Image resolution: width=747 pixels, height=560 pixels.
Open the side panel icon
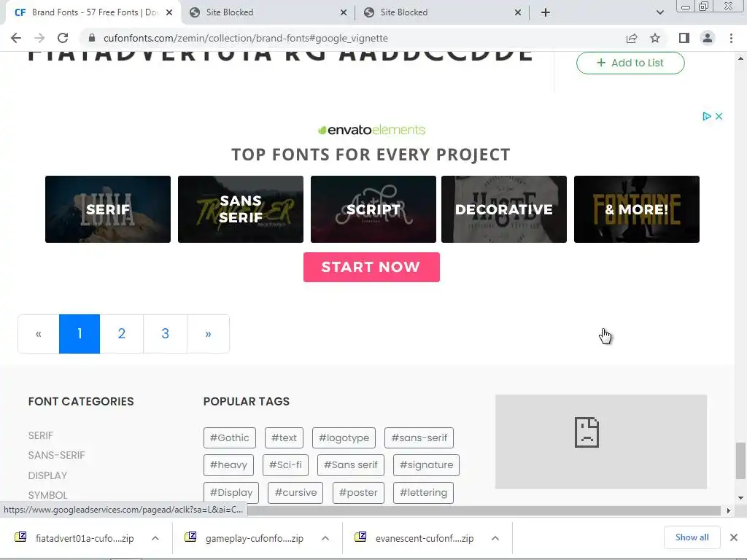click(x=684, y=38)
